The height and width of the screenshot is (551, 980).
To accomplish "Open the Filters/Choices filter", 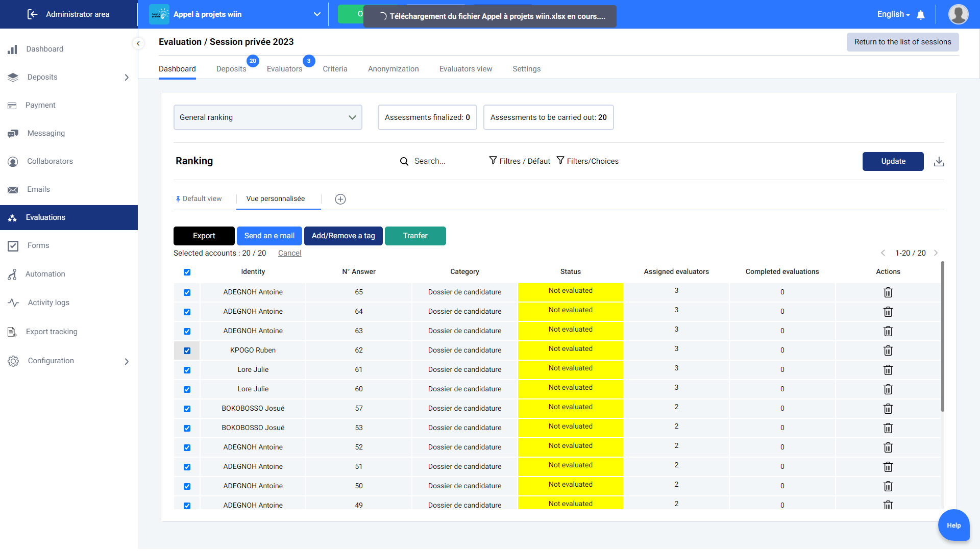I will point(587,161).
